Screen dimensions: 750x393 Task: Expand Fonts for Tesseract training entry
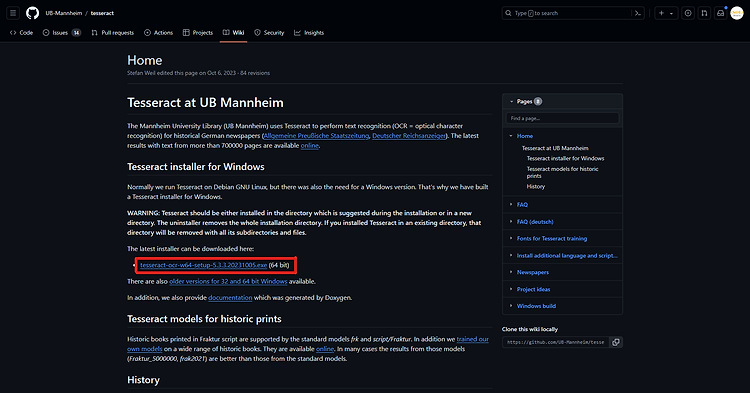[511, 238]
